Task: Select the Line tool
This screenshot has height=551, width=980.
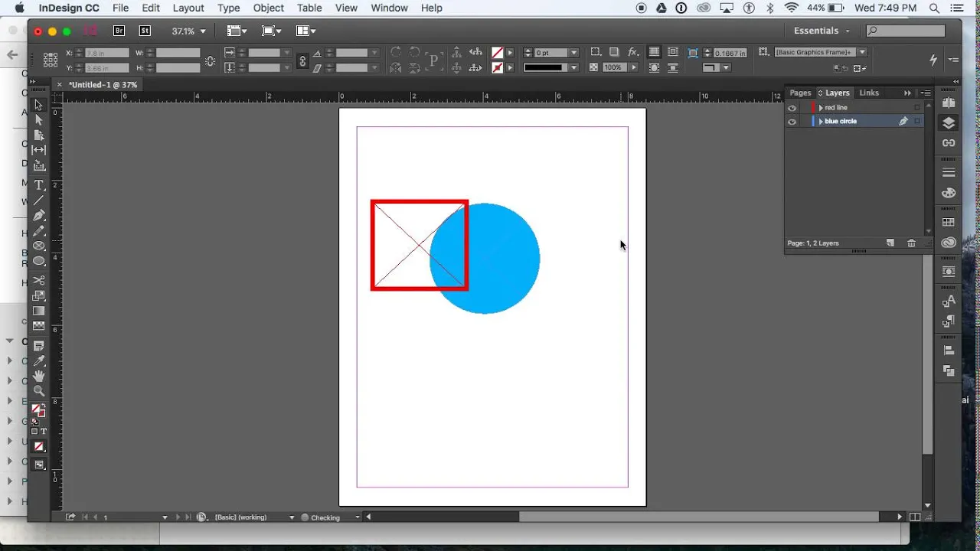Action: (x=38, y=201)
